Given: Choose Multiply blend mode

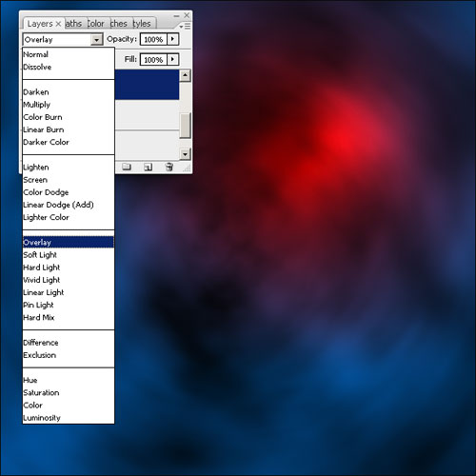Looking at the screenshot, I should pos(69,105).
